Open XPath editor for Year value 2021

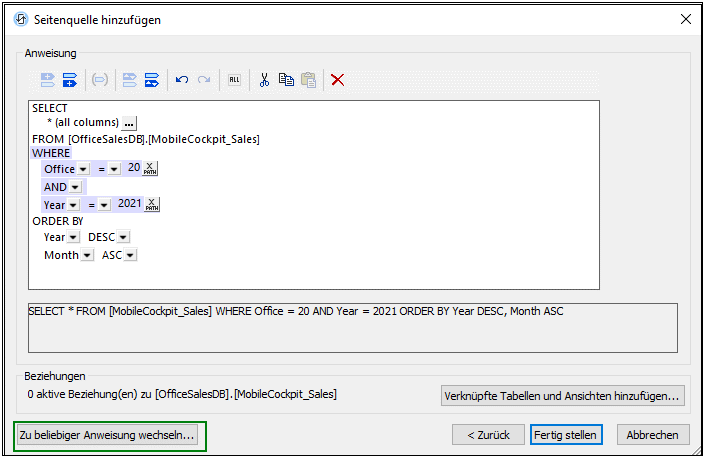[x=152, y=204]
